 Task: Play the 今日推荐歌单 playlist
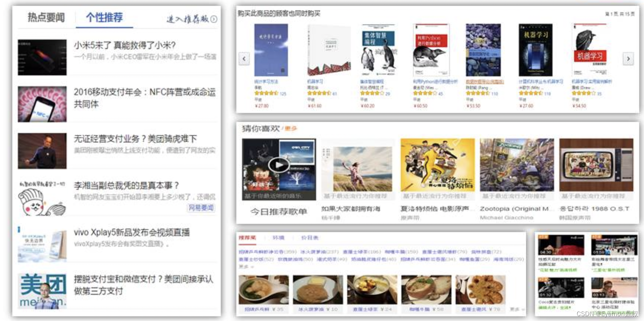tap(279, 165)
